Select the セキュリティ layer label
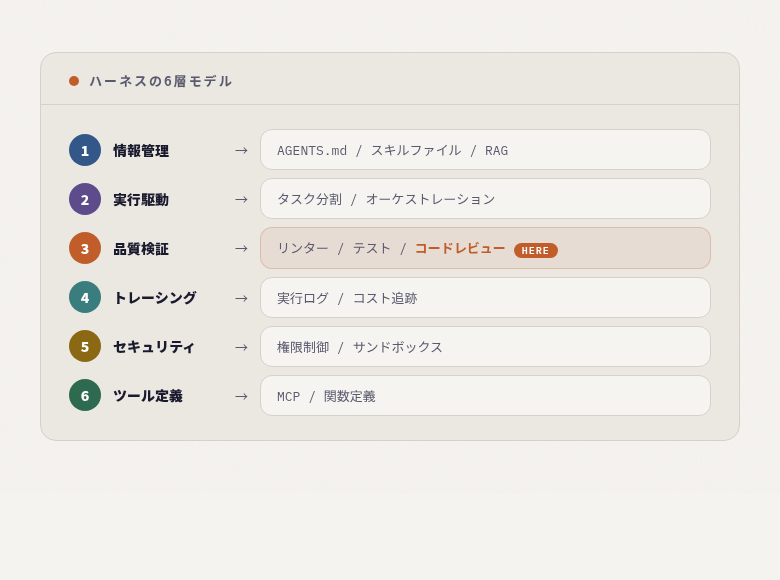Screen dimensions: 780x580 pos(154,346)
